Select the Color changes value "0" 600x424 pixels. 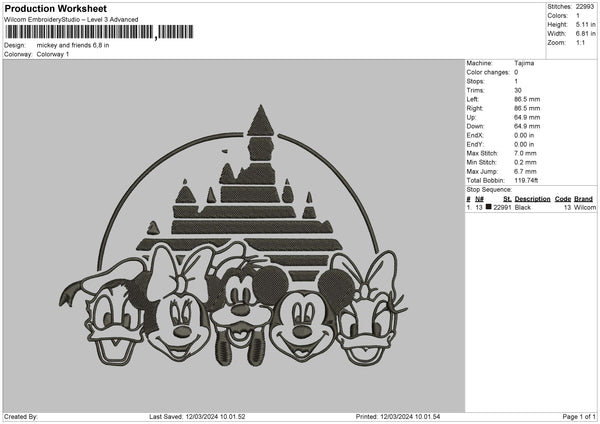(x=516, y=72)
